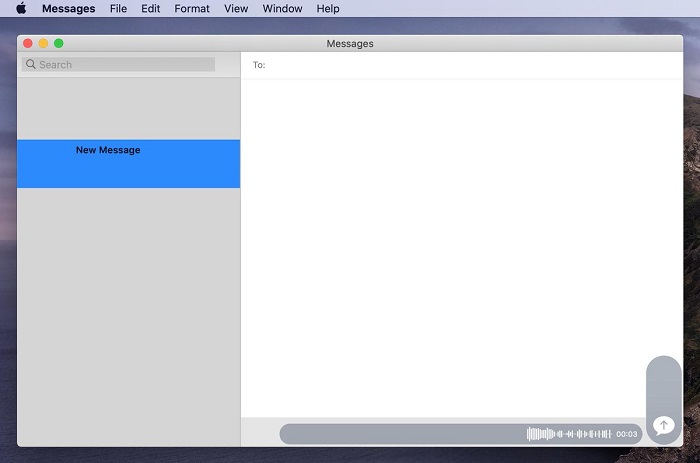The width and height of the screenshot is (700, 463).
Task: Click the To: recipient field
Action: click(450, 65)
